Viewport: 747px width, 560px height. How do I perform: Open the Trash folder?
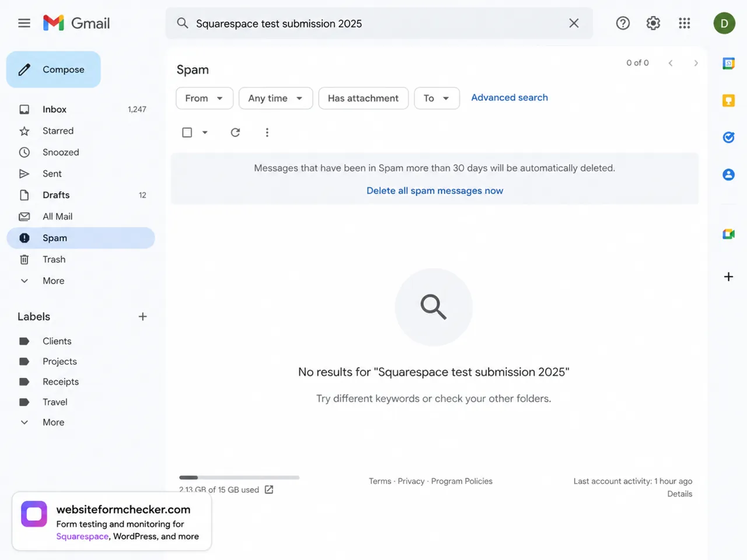81,260
